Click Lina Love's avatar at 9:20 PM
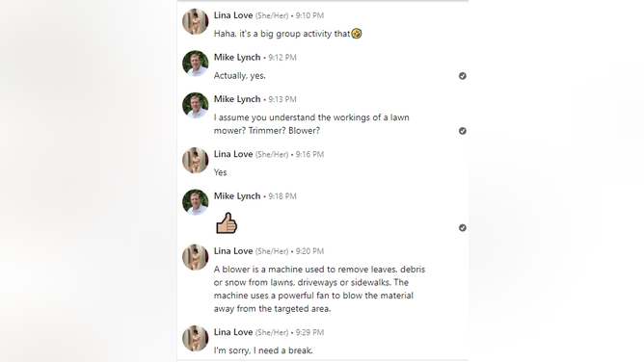The image size is (644, 362). 196,257
